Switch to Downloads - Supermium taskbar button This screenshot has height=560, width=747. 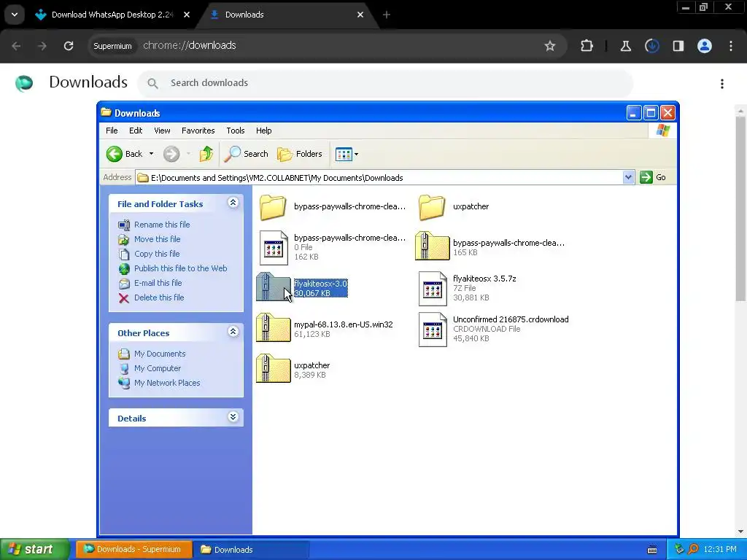[x=133, y=550]
